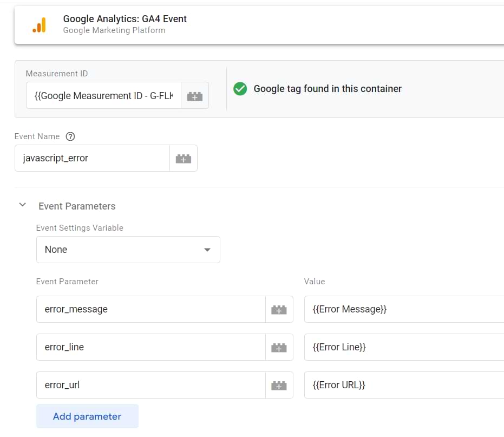The image size is (504, 437).
Task: Click the Google Analytics logo icon
Action: coord(40,25)
